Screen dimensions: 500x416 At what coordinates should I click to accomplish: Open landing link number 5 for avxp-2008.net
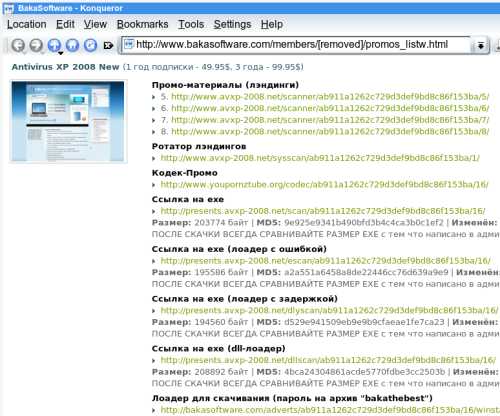coord(330,97)
